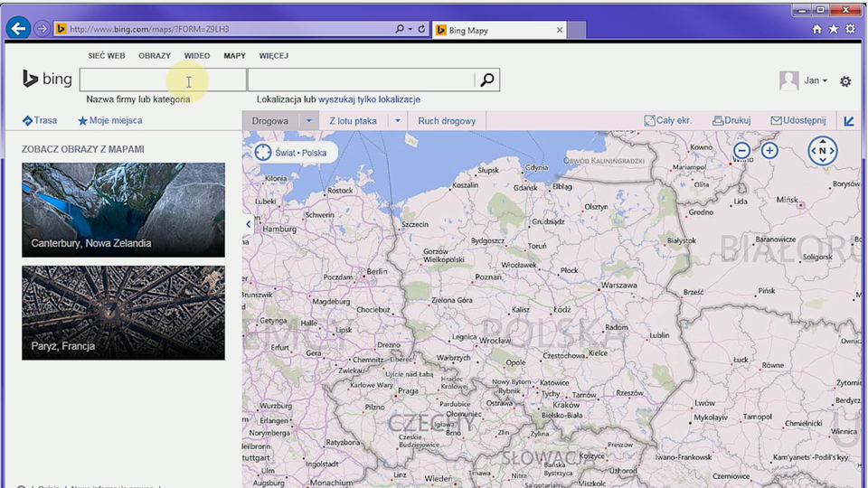The width and height of the screenshot is (868, 488).
Task: Click the ZOBACZ OBRAZY Z MAPAMI heading
Action: 83,149
